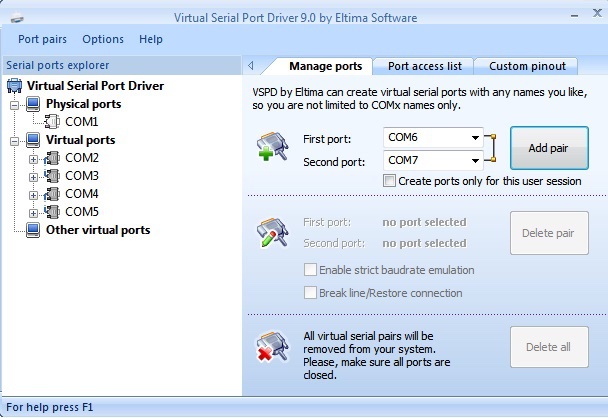Click the Delete all button
This screenshot has height=418, width=608.
(x=549, y=347)
